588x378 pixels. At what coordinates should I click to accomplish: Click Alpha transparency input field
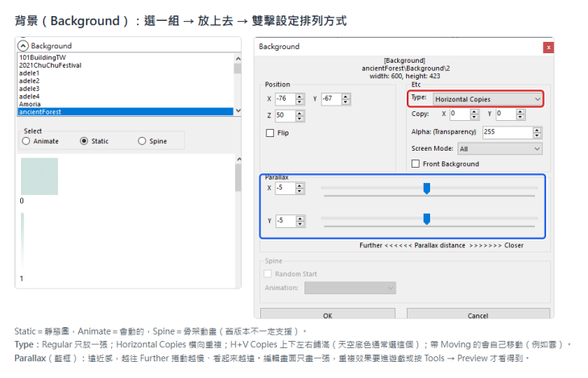click(507, 132)
